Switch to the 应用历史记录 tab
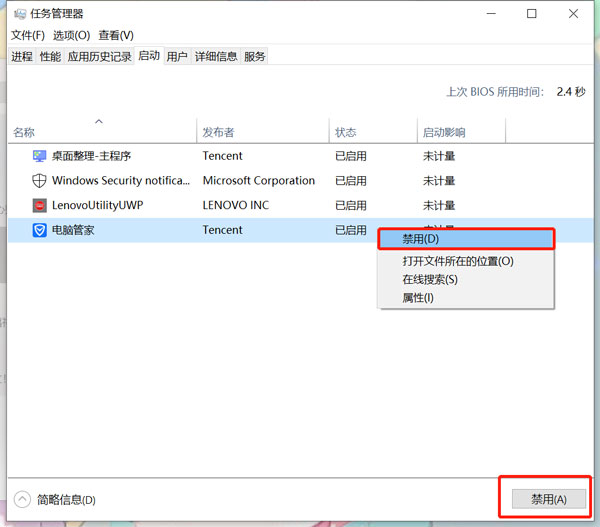This screenshot has height=527, width=600. pos(99,57)
